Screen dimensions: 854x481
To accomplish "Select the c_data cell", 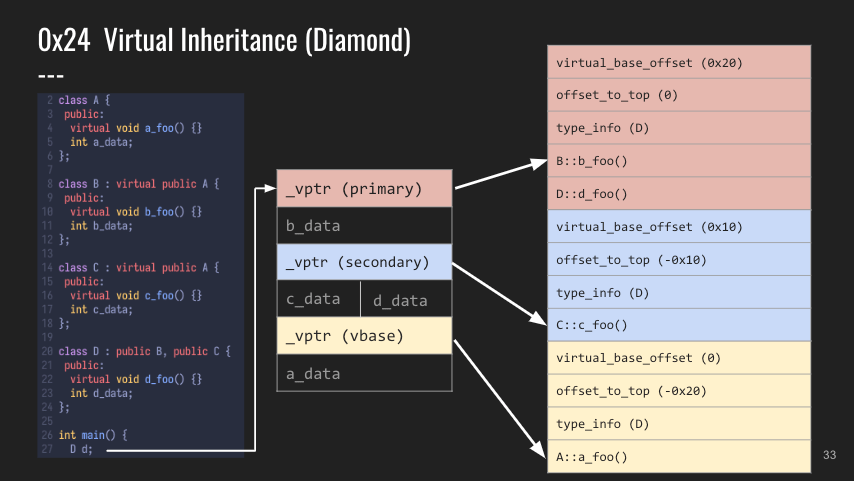I will (319, 299).
